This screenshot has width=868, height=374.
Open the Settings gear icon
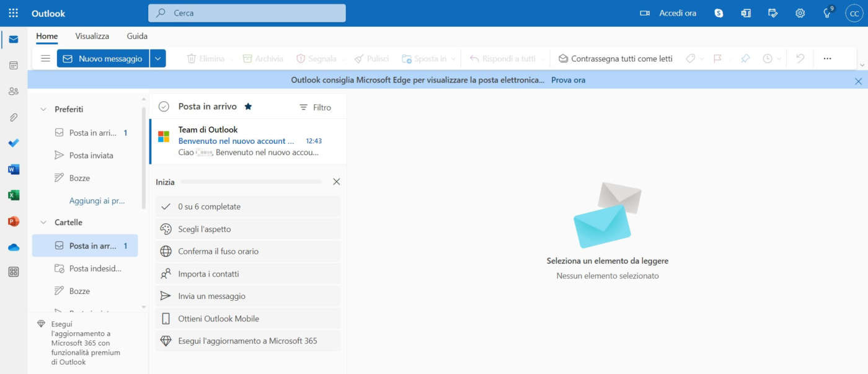[x=800, y=13]
